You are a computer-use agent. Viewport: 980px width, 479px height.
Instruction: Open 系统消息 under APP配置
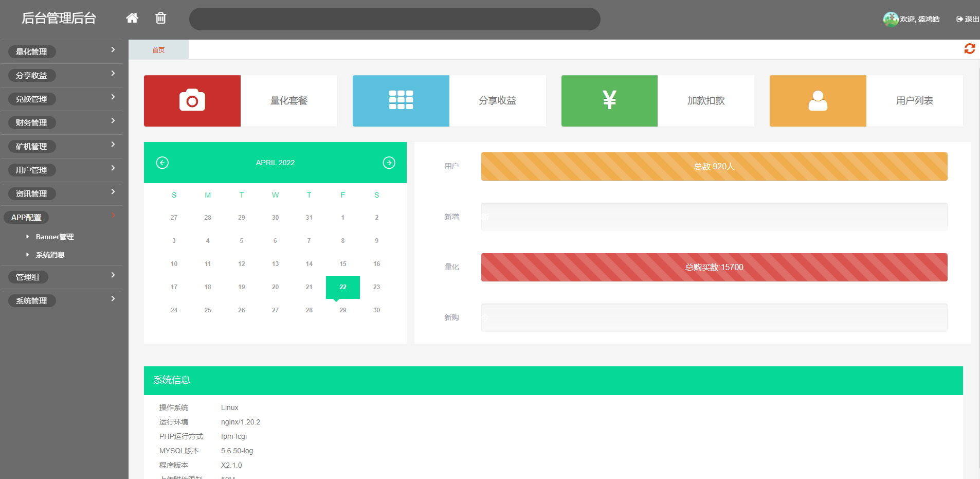point(51,254)
